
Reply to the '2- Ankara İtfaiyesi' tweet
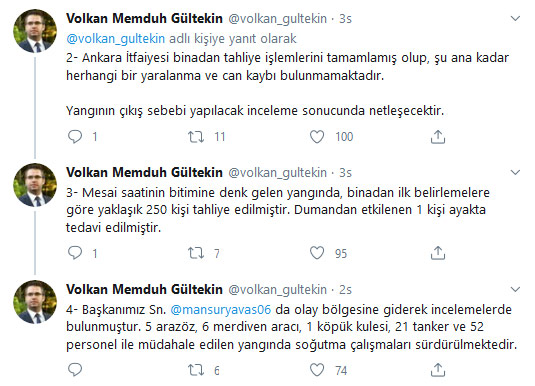[x=75, y=137]
